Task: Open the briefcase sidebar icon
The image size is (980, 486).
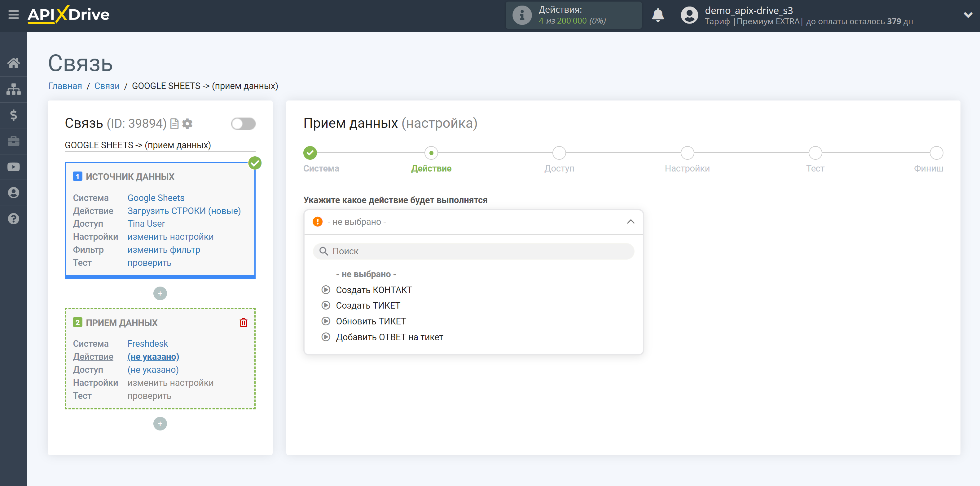Action: [x=13, y=141]
